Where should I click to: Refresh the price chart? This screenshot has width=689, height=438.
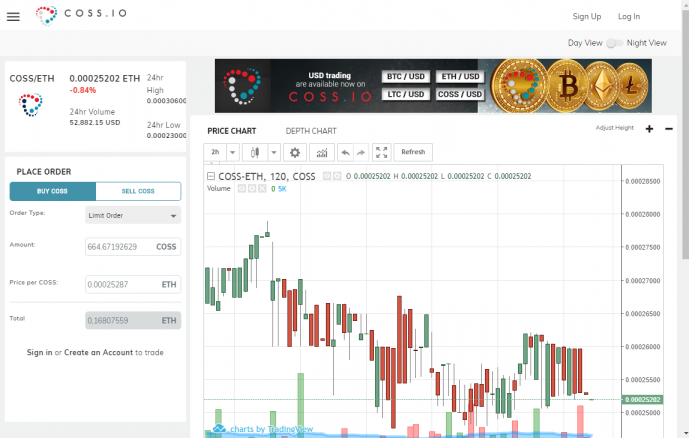coord(413,152)
